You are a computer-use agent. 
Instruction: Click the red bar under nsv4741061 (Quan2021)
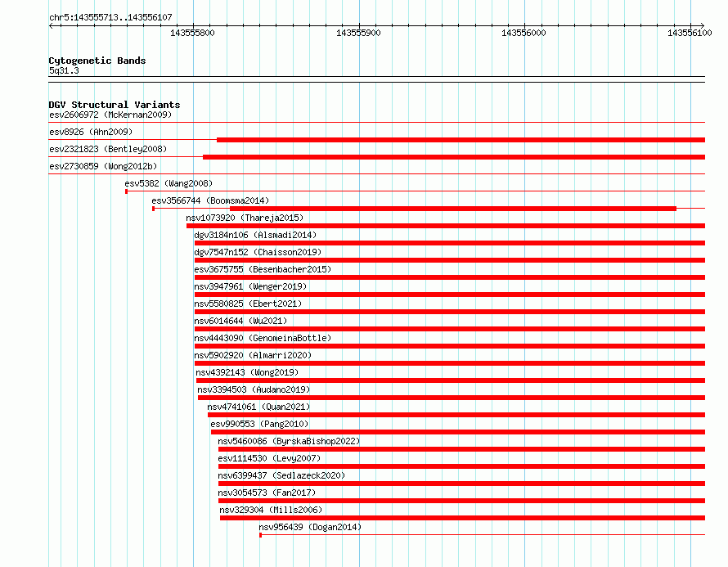tap(456, 415)
